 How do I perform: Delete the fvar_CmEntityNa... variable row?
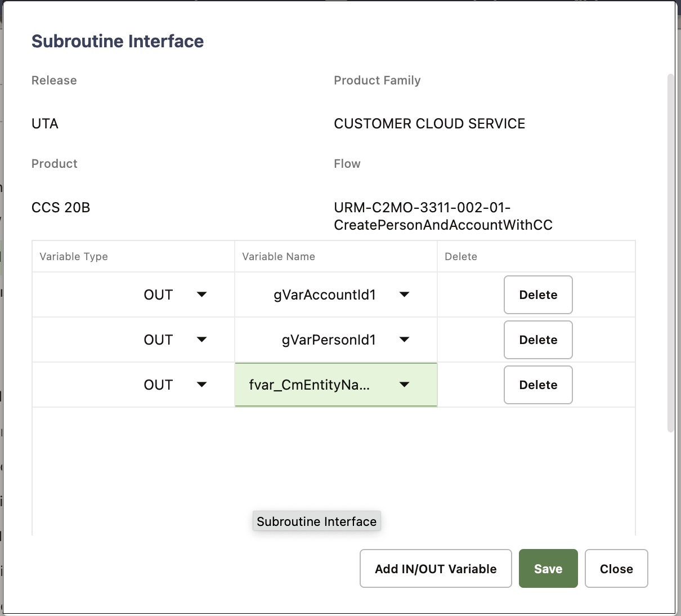tap(538, 385)
